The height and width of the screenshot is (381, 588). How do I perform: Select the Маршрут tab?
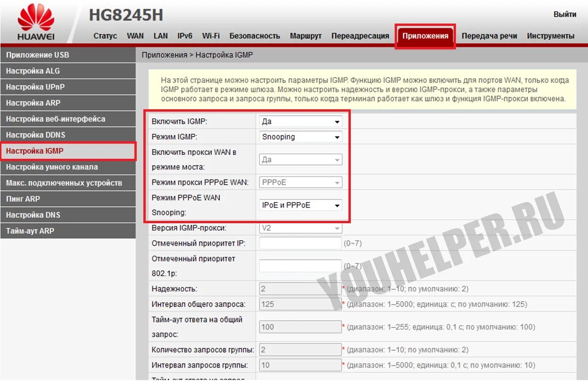pos(306,36)
